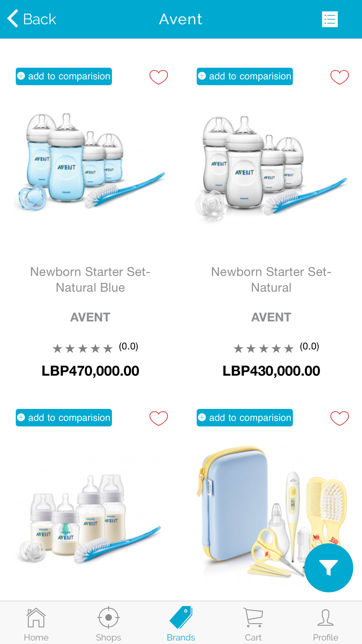Add Newborn Starter Set-Natural to comparison
This screenshot has width=362, height=644.
click(x=245, y=76)
